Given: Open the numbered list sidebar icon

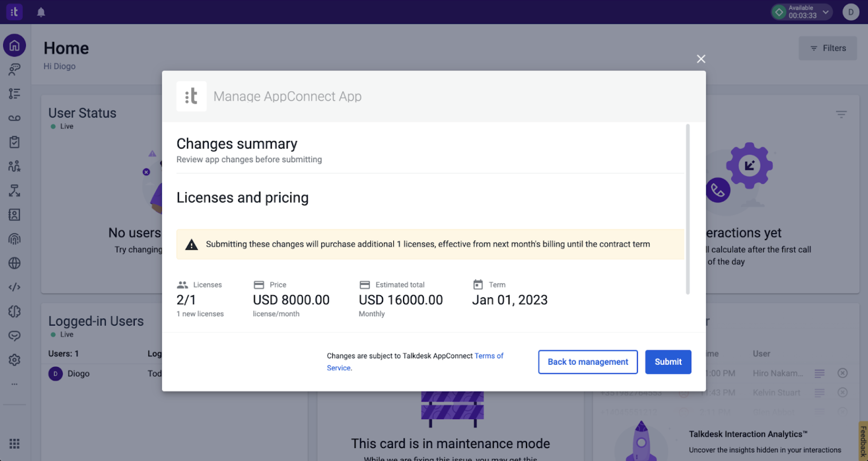Looking at the screenshot, I should 14,94.
